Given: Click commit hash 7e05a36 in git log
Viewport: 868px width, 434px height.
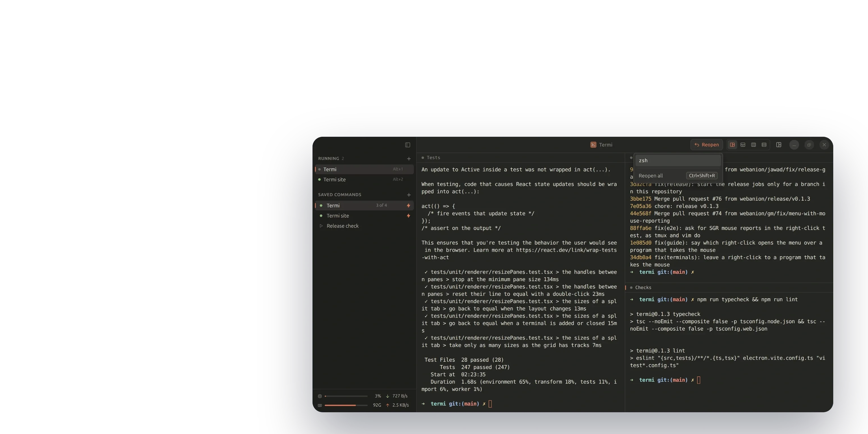Looking at the screenshot, I should [641, 206].
